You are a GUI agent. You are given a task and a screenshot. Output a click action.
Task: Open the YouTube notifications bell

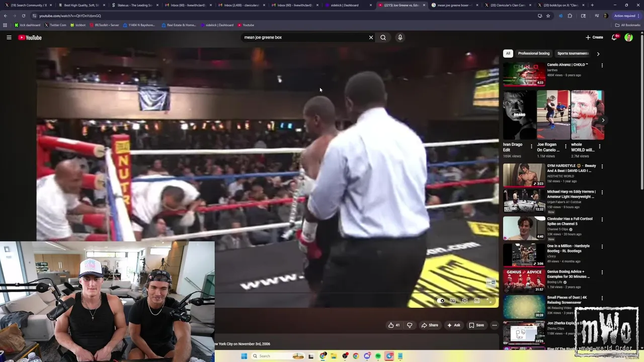tap(614, 37)
